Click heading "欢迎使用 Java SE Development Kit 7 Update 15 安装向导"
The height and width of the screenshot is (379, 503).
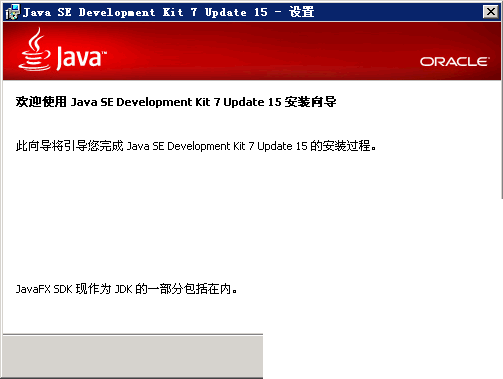point(176,102)
